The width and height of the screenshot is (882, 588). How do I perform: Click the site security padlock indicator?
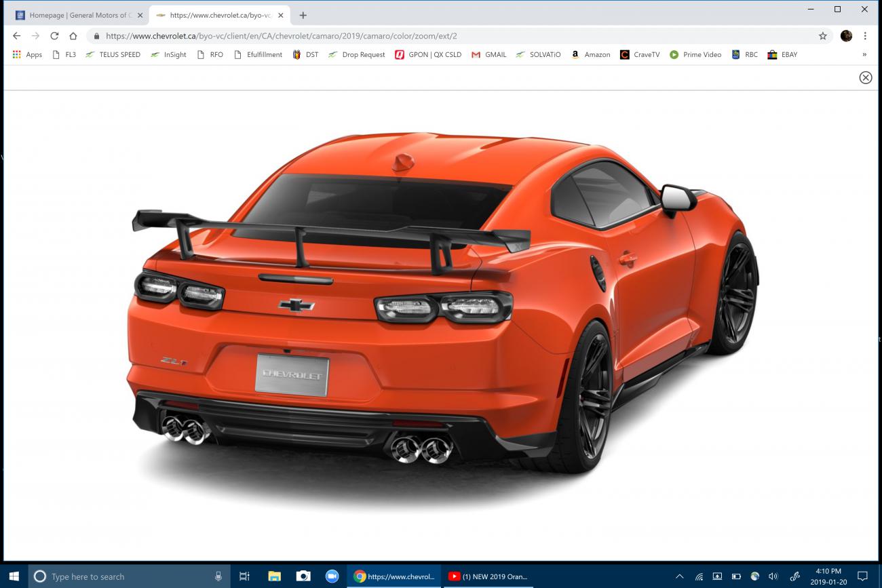pos(96,36)
